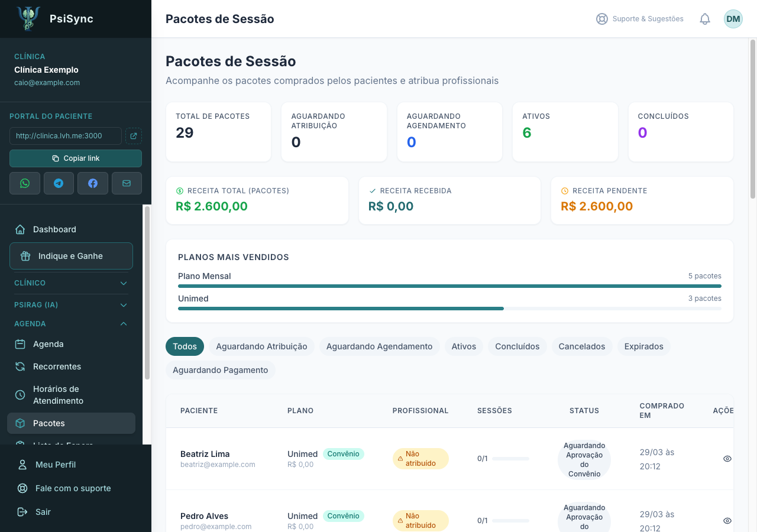
Task: Click the Sair logout icon
Action: coord(22,512)
